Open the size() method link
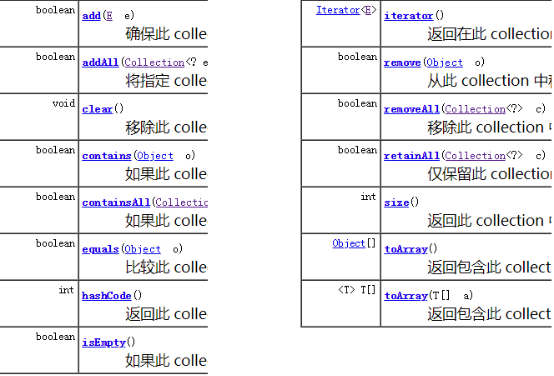This screenshot has width=554, height=376. coord(397,202)
